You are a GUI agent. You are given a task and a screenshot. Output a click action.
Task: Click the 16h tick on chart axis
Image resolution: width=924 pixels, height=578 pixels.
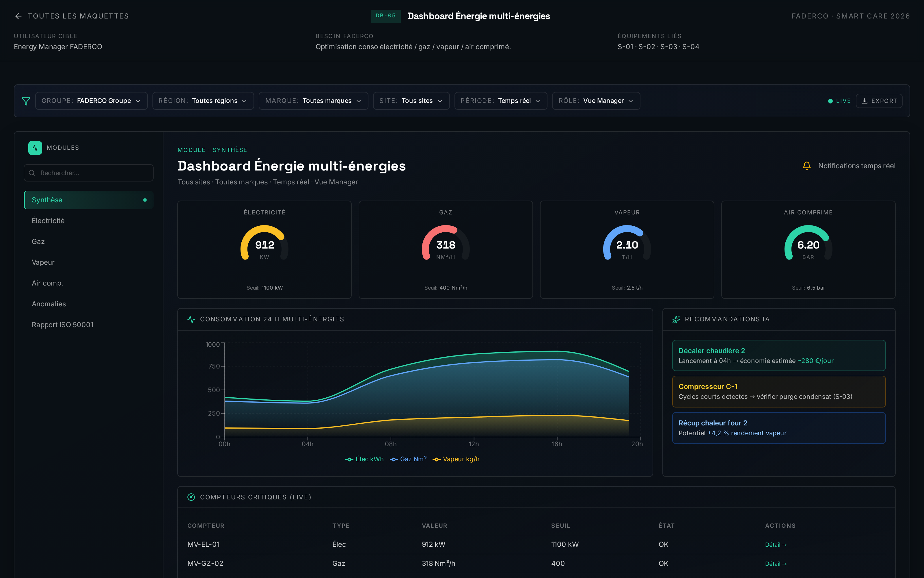(x=557, y=444)
